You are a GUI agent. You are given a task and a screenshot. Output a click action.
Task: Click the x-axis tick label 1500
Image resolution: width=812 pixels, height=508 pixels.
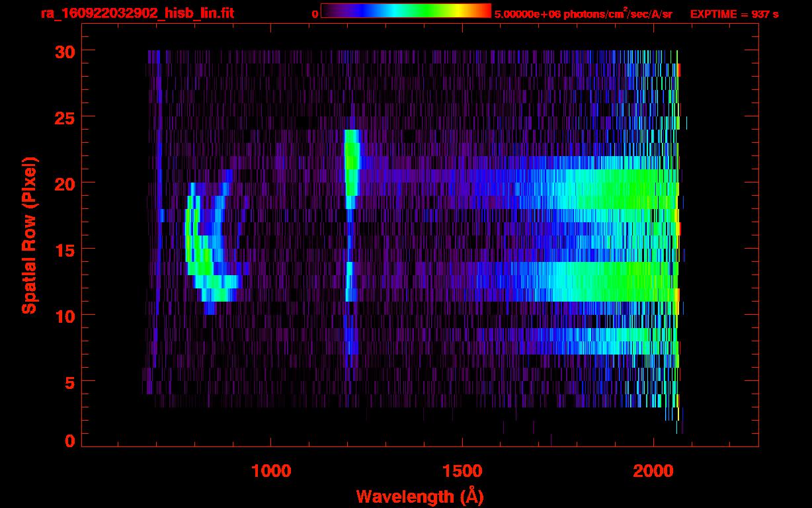462,471
